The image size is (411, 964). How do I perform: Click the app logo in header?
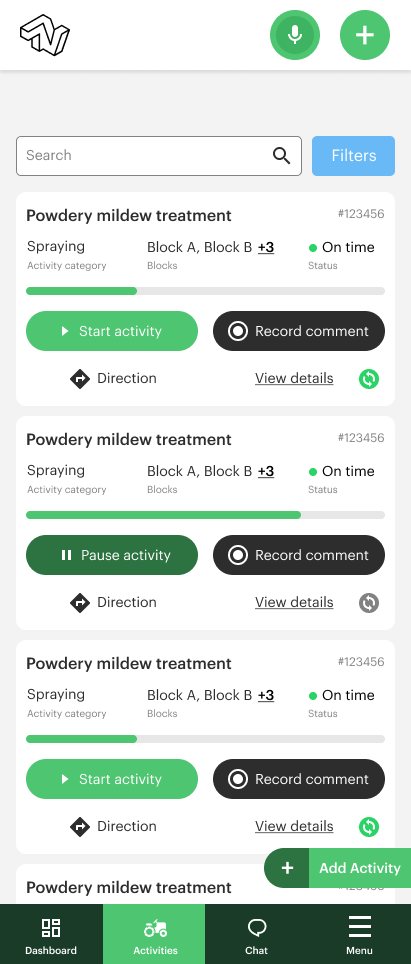44,35
